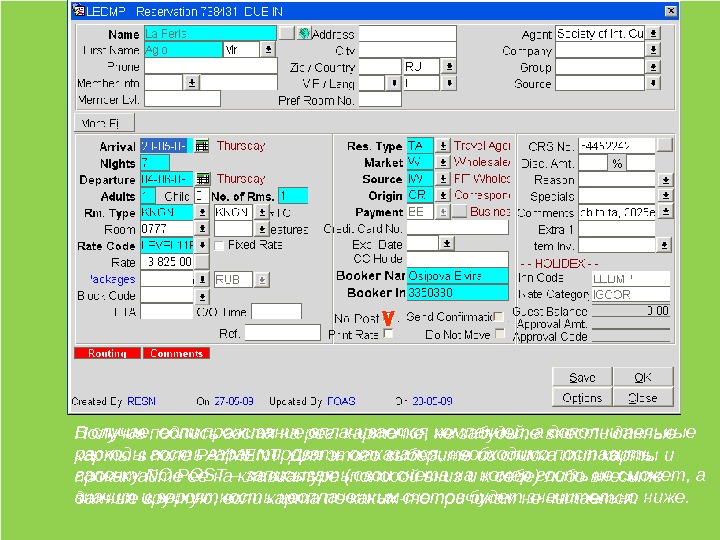The width and height of the screenshot is (720, 540).
Task: Click the Rate field showing 3 825.00
Action: click(x=167, y=262)
